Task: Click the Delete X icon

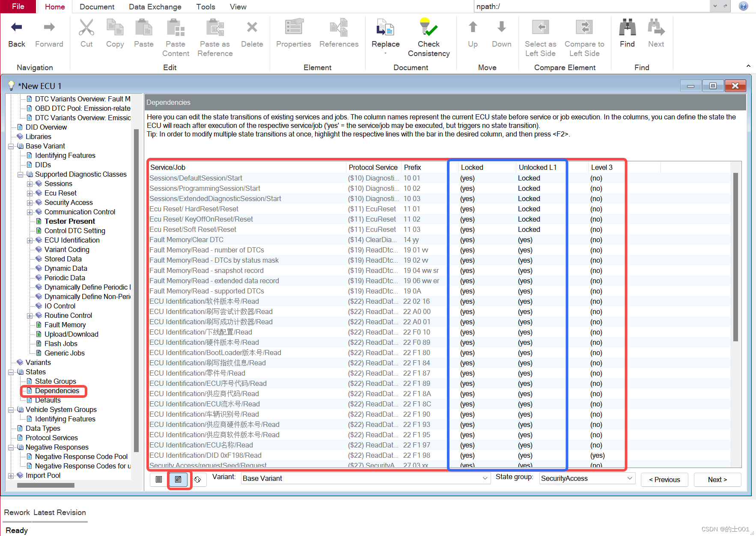Action: 252,27
